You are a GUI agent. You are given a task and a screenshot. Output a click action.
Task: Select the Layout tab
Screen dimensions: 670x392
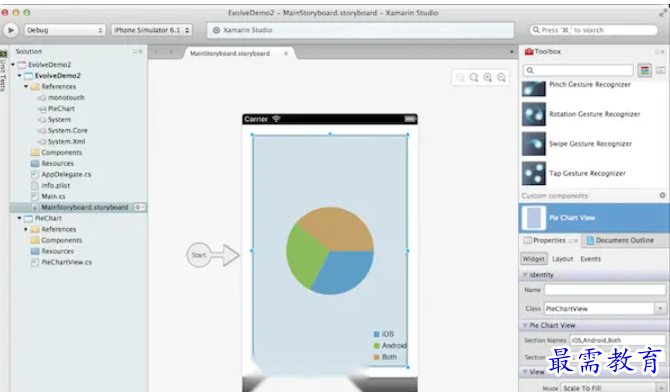click(x=562, y=259)
